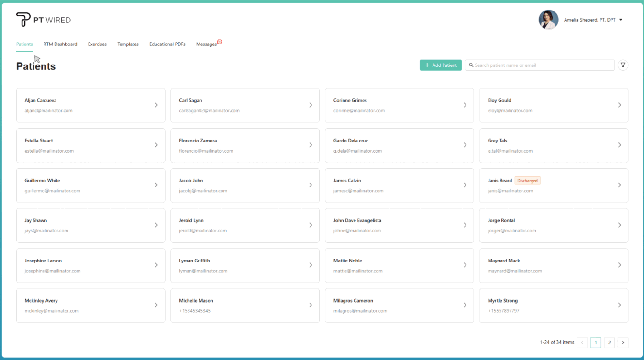Select the Templates tab
Image resolution: width=644 pixels, height=360 pixels.
(x=128, y=44)
